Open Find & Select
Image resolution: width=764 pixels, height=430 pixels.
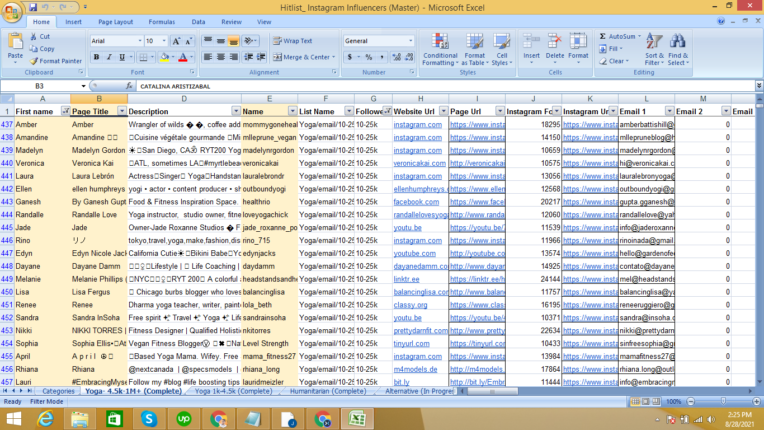coord(678,49)
